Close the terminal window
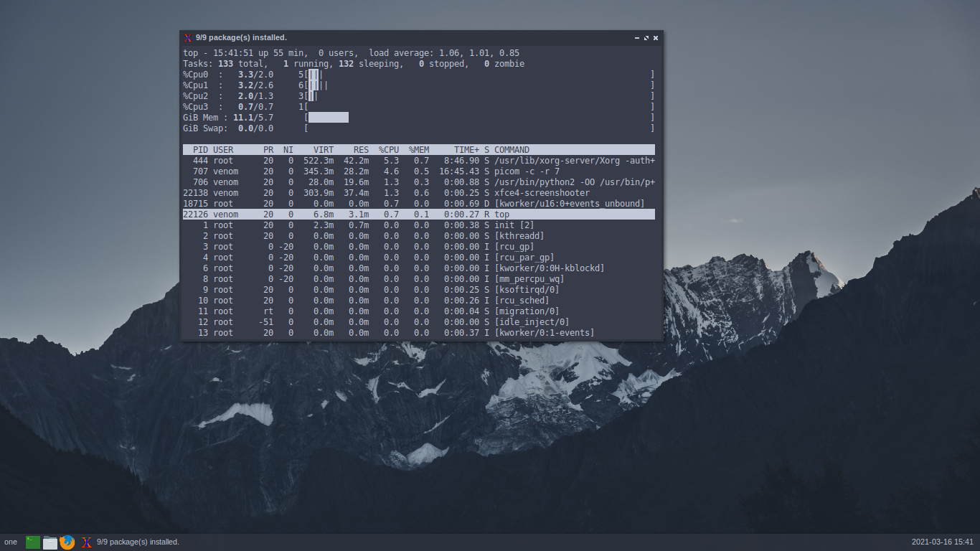 coord(656,38)
